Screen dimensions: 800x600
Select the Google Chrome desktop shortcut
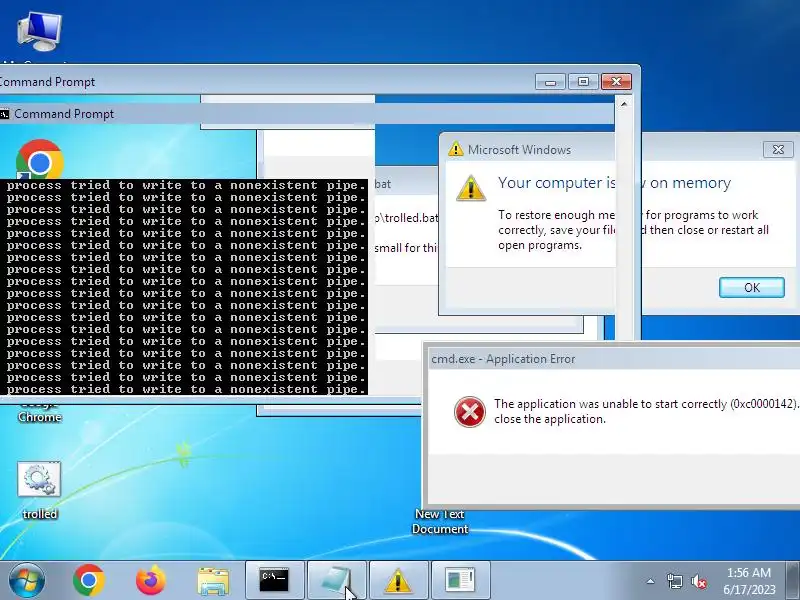click(x=39, y=161)
